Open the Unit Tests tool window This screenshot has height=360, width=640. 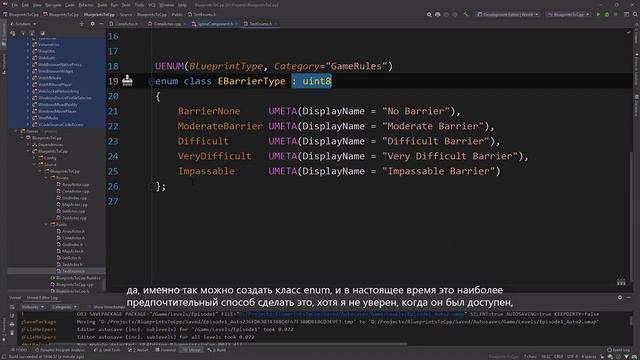107,350
